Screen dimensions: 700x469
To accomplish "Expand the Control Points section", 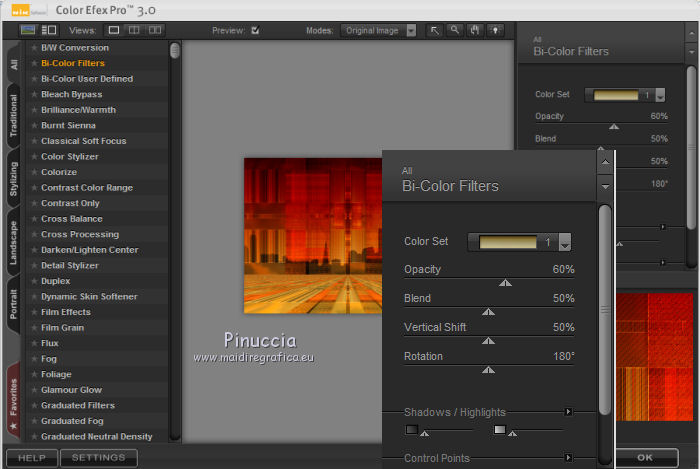I will coord(568,458).
